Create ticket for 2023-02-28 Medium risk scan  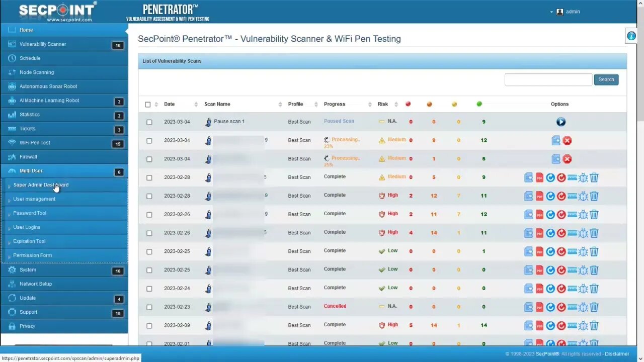point(572,177)
